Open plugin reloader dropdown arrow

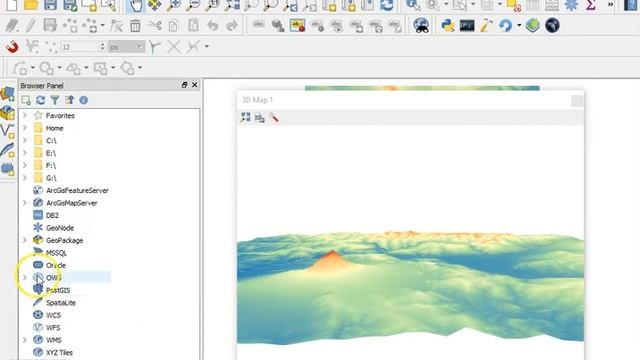click(x=519, y=26)
